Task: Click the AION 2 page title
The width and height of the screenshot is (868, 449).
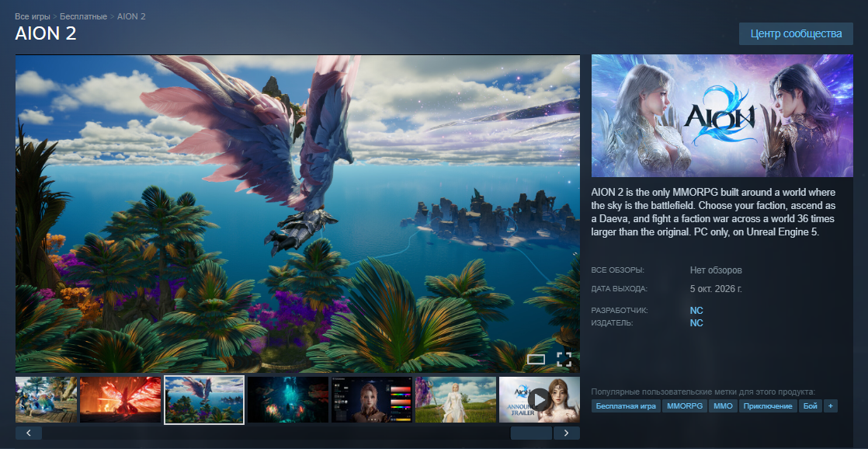Action: pyautogui.click(x=45, y=33)
